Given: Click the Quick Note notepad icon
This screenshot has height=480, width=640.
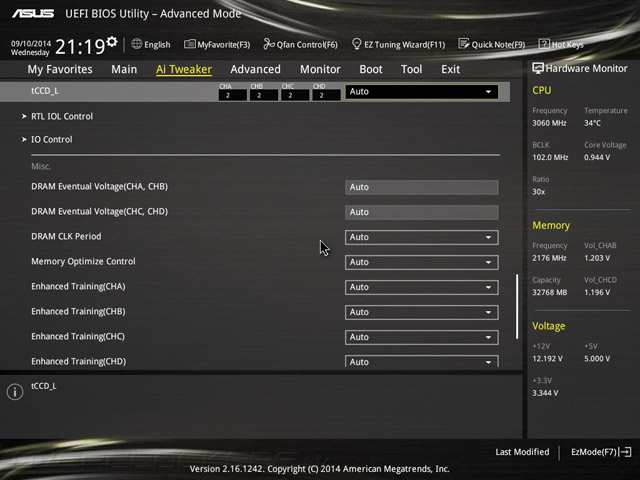Looking at the screenshot, I should [464, 44].
